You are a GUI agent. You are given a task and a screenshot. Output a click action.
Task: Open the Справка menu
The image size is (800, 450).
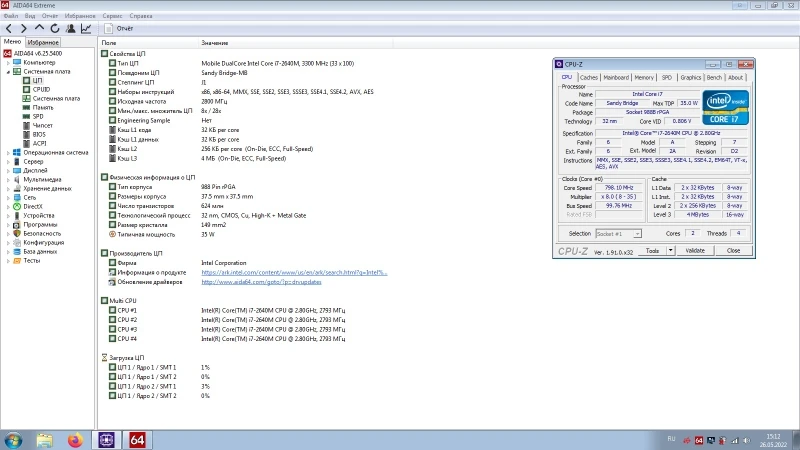(141, 16)
